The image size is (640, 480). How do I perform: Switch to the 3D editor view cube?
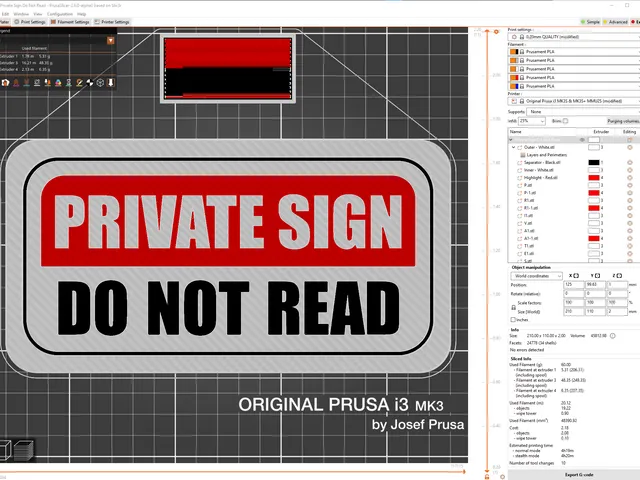pyautogui.click(x=5, y=450)
